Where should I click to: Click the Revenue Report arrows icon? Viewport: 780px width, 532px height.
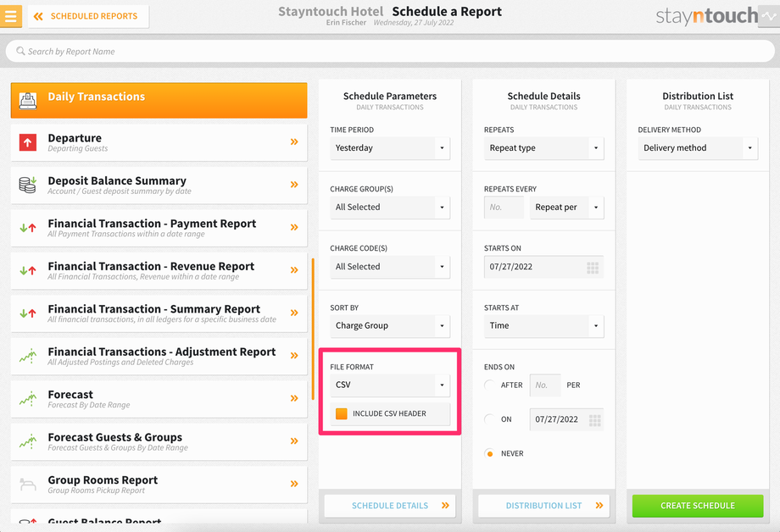point(28,271)
